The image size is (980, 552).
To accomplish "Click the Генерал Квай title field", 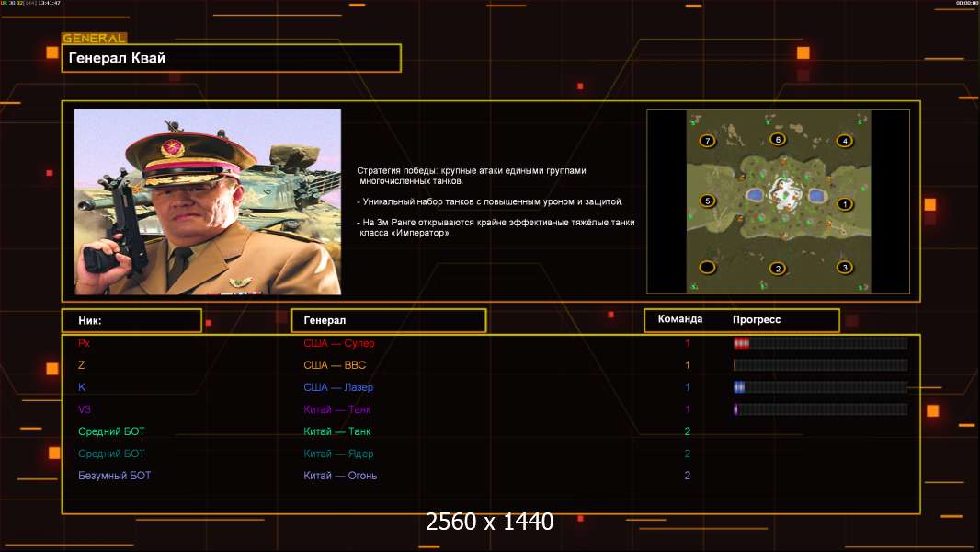I will (231, 58).
